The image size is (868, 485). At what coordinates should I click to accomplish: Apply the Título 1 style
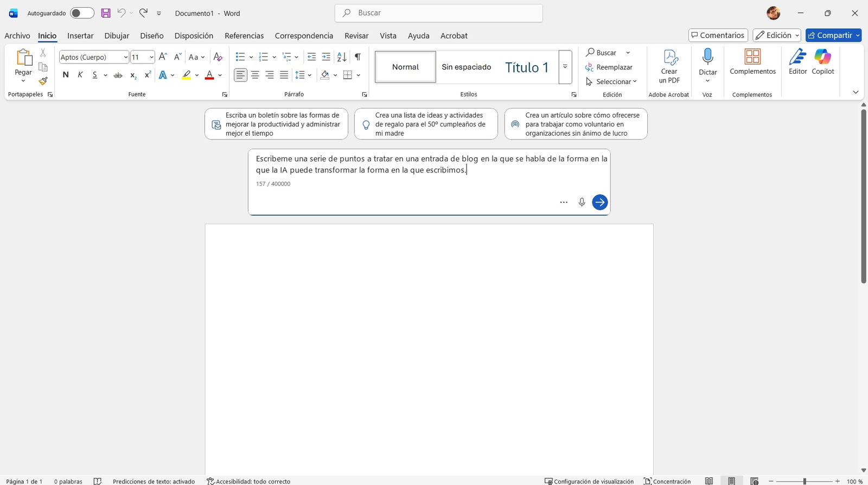(527, 67)
